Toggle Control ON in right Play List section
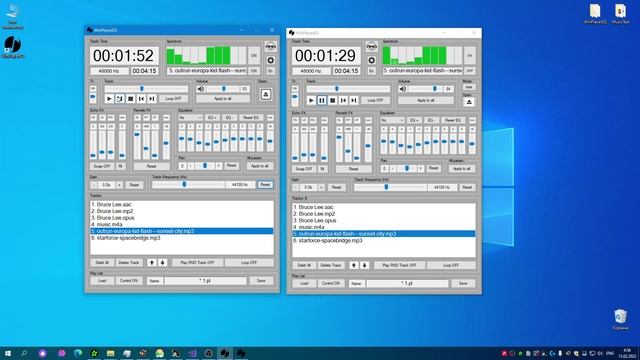 [331, 283]
